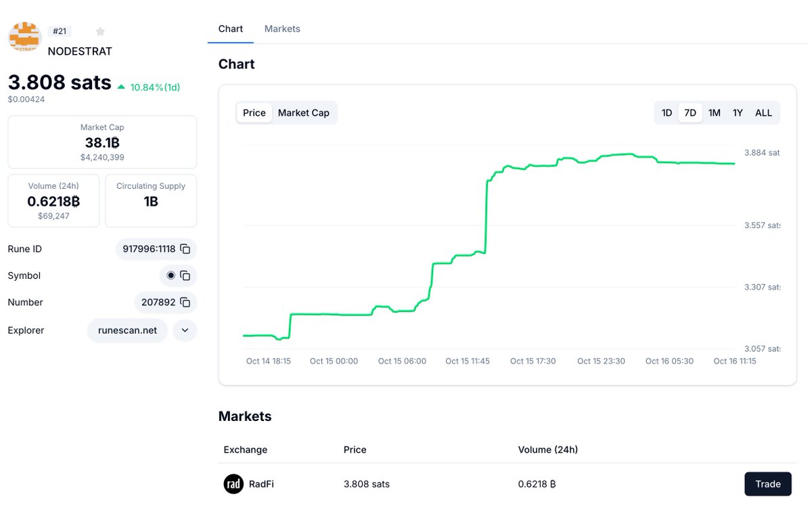The width and height of the screenshot is (812, 517).
Task: Select the Chart tab
Action: click(x=230, y=28)
